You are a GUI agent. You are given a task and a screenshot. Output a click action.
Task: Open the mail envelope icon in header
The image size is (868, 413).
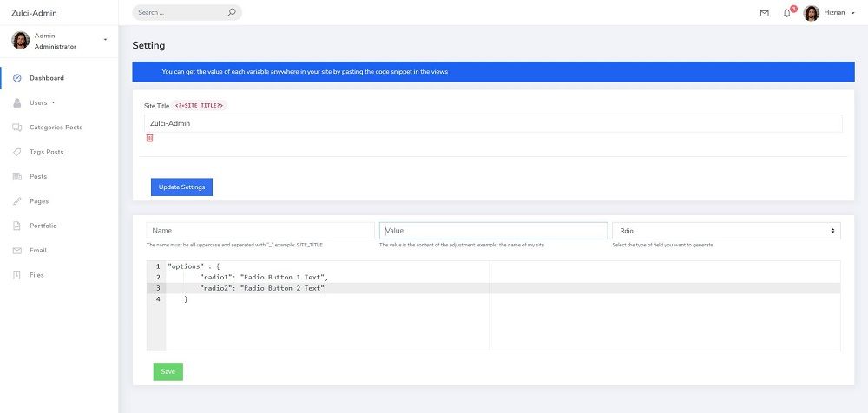pos(765,13)
